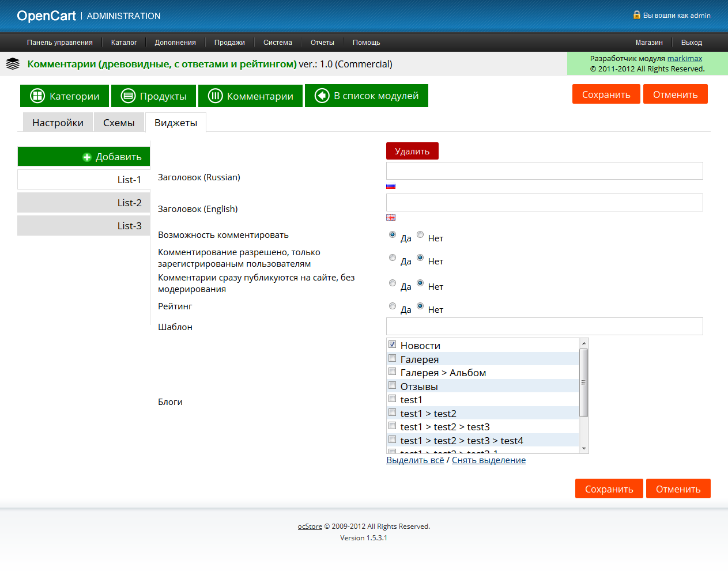Open the Панель управления menu
Image resolution: width=728 pixels, height=572 pixels.
pos(60,43)
